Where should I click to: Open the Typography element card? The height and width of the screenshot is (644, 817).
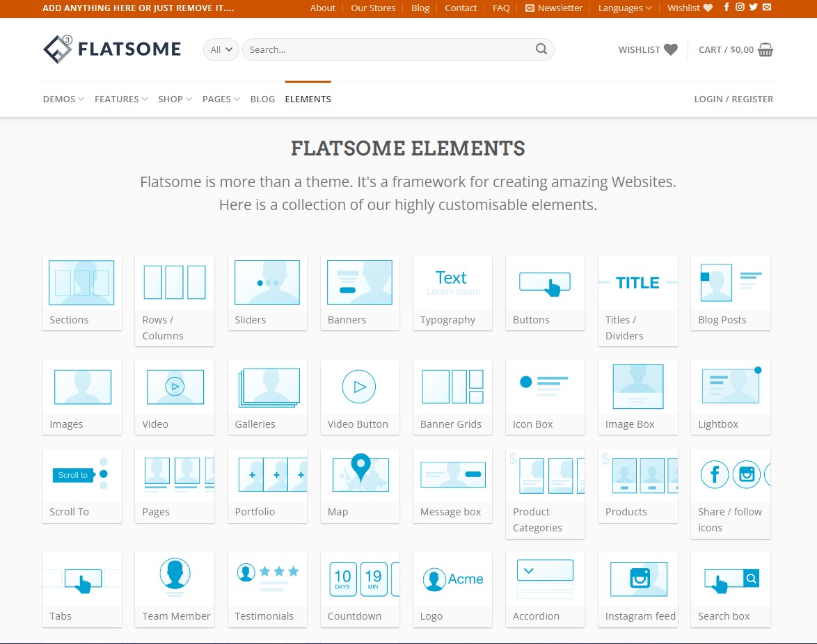[453, 293]
